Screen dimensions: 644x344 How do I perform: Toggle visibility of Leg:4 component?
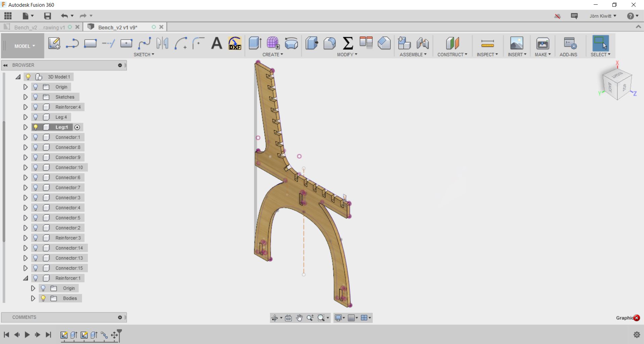pyautogui.click(x=36, y=117)
